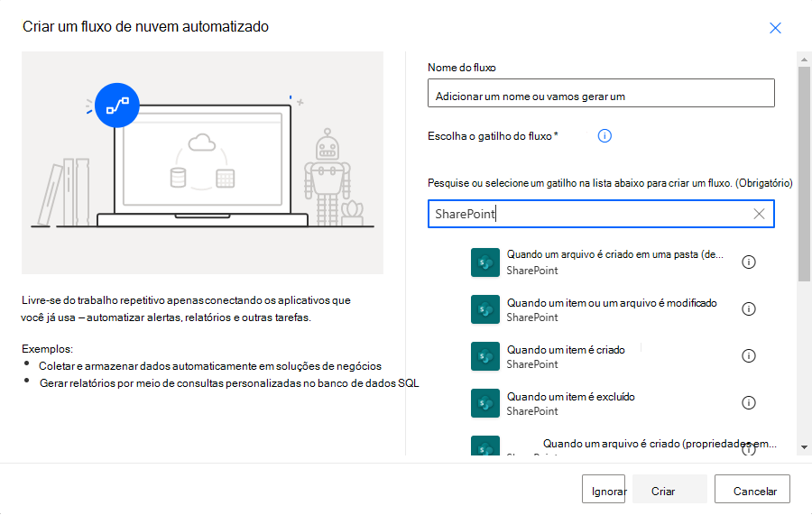The width and height of the screenshot is (812, 515).
Task: Show info for Quando um item é criado
Action: pyautogui.click(x=748, y=356)
